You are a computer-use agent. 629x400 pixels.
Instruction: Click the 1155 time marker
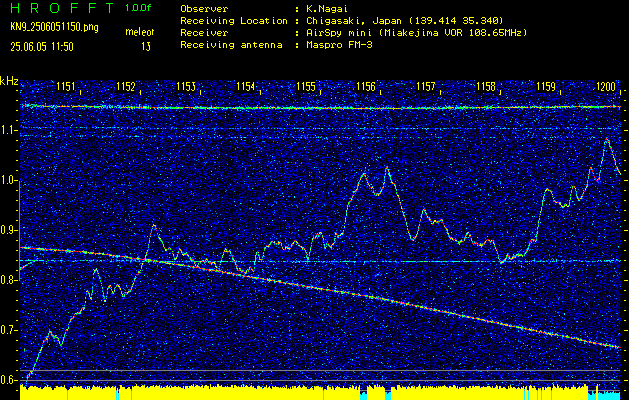306,86
